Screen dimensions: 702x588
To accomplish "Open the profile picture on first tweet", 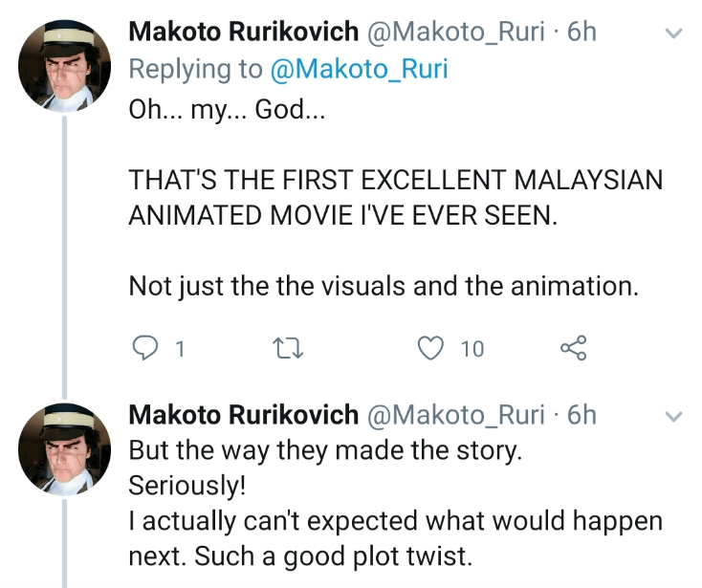I will 64,67.
